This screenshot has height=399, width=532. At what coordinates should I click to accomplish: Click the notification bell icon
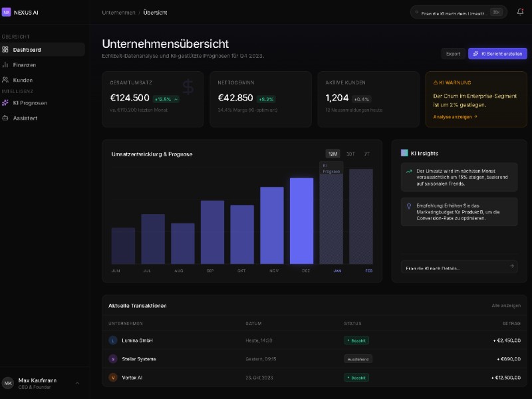click(x=520, y=12)
